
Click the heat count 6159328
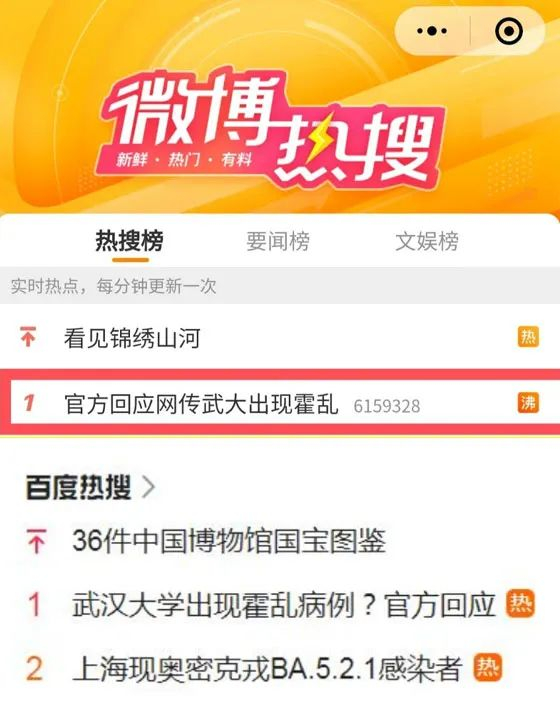[x=387, y=406]
